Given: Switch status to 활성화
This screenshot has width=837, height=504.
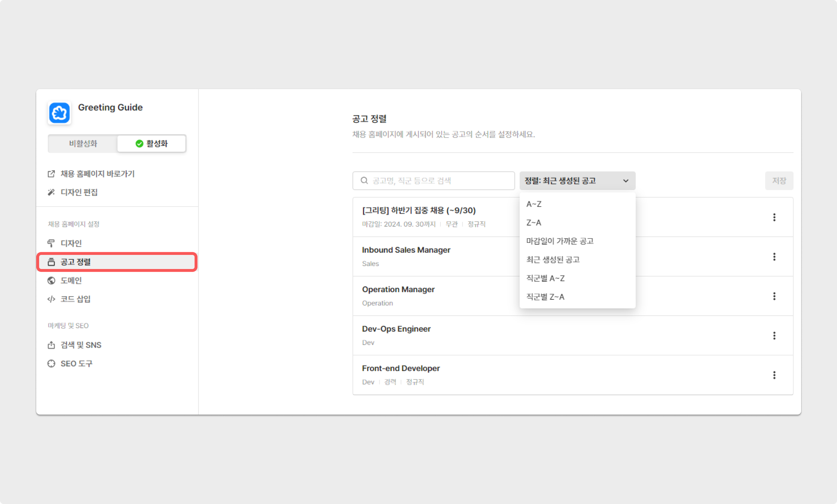Looking at the screenshot, I should (x=151, y=144).
